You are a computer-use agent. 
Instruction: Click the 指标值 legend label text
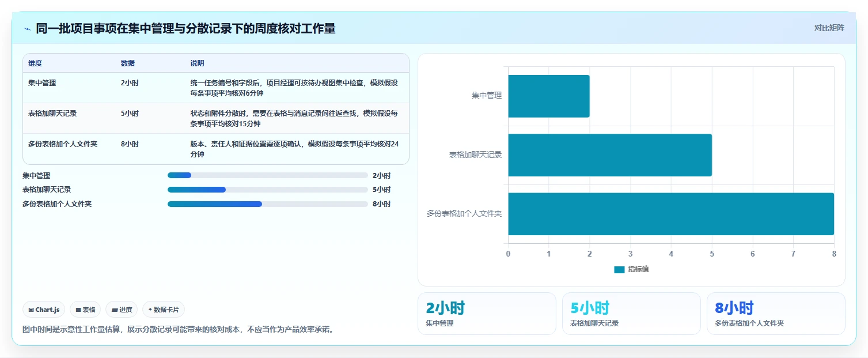tap(638, 269)
